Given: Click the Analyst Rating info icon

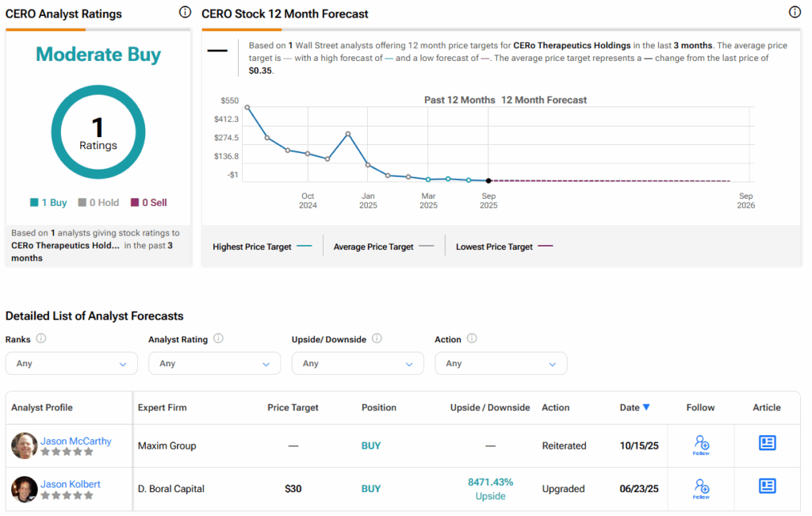Looking at the screenshot, I should tap(218, 338).
